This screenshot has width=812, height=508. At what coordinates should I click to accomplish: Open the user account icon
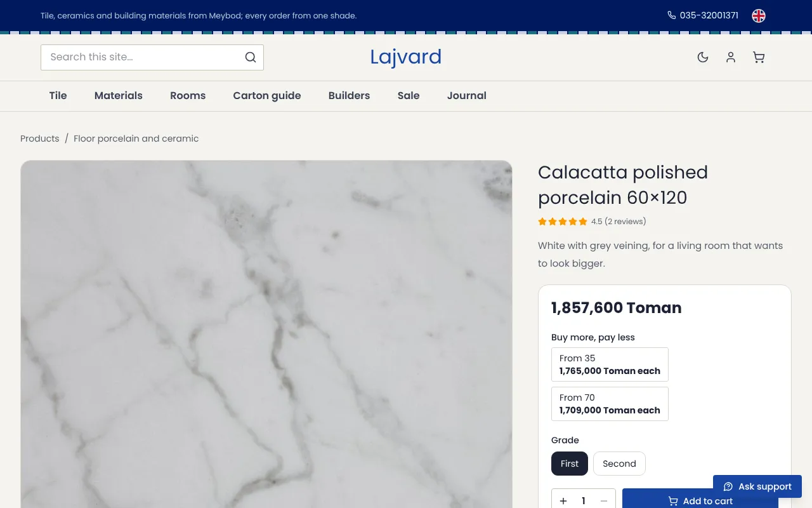731,57
